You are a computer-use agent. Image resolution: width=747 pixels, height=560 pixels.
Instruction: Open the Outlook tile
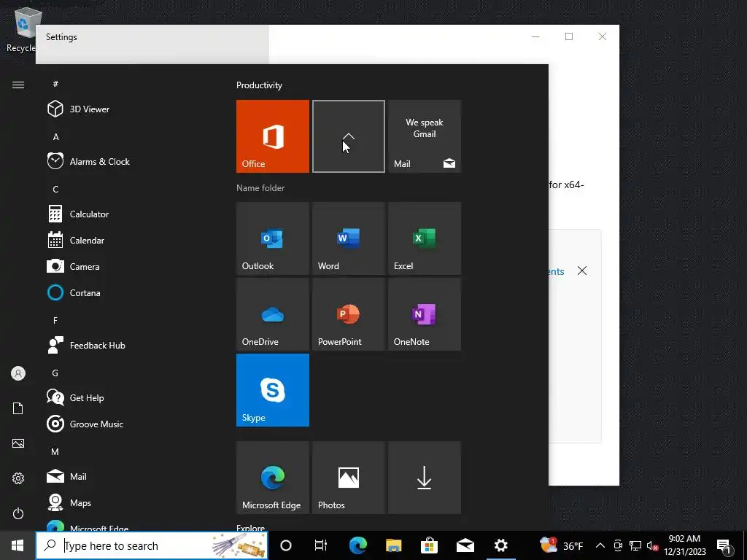pos(273,238)
